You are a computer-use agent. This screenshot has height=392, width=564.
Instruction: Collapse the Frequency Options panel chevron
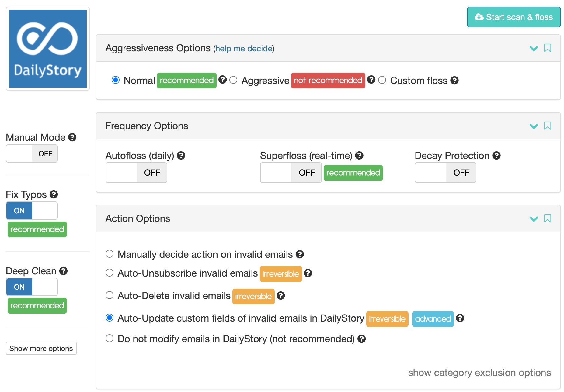click(534, 126)
